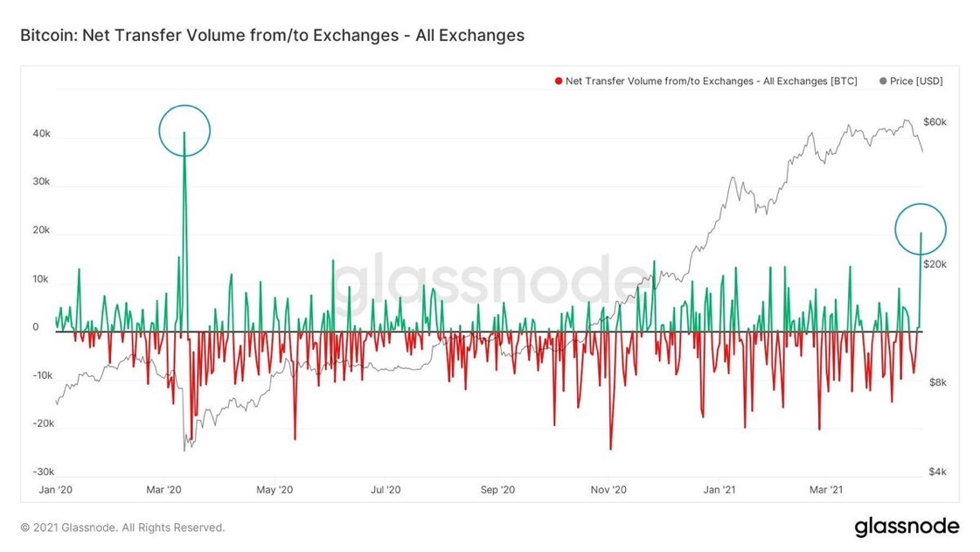980x552 pixels.
Task: Click the red Net Transfer Volume legend dot
Action: pyautogui.click(x=558, y=81)
